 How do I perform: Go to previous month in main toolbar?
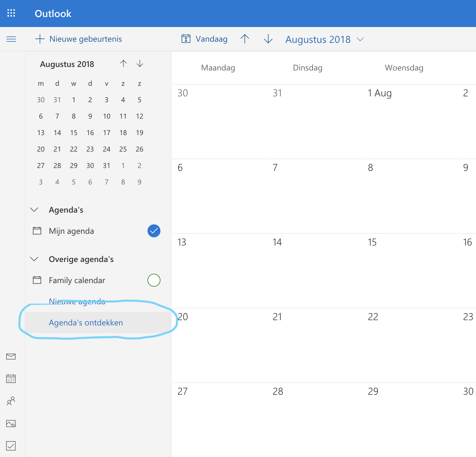244,39
